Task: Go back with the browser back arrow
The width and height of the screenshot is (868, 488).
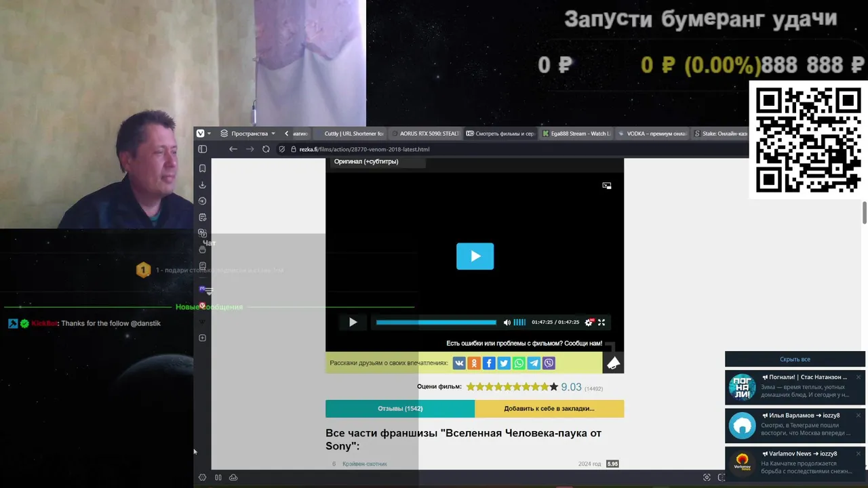Action: pyautogui.click(x=233, y=149)
